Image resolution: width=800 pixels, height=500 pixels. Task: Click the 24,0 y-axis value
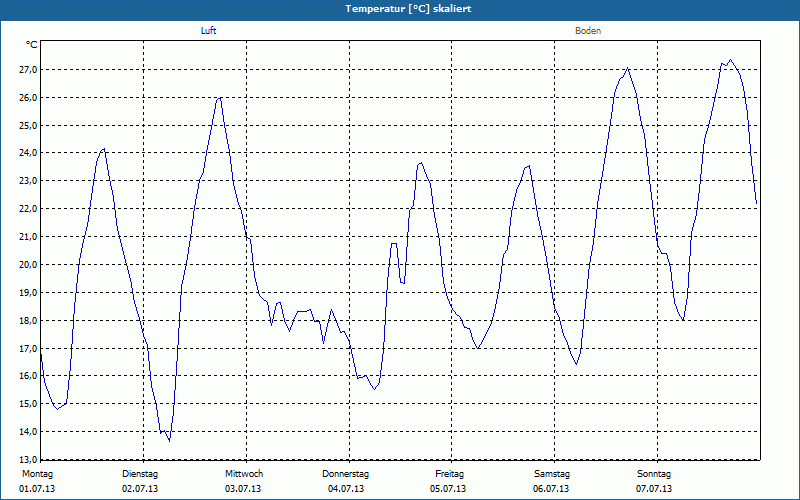[29, 153]
